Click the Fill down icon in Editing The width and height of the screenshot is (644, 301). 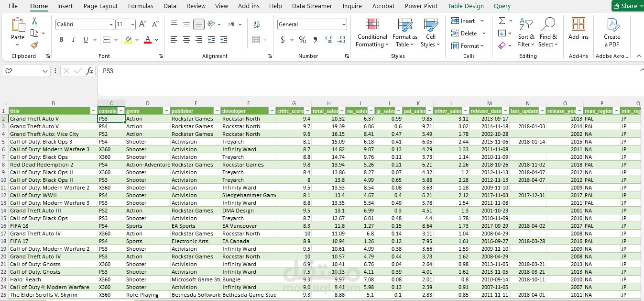[502, 33]
